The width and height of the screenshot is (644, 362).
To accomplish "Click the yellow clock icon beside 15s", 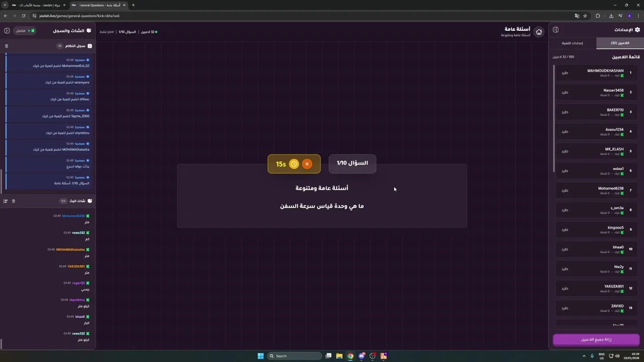I will pyautogui.click(x=294, y=164).
